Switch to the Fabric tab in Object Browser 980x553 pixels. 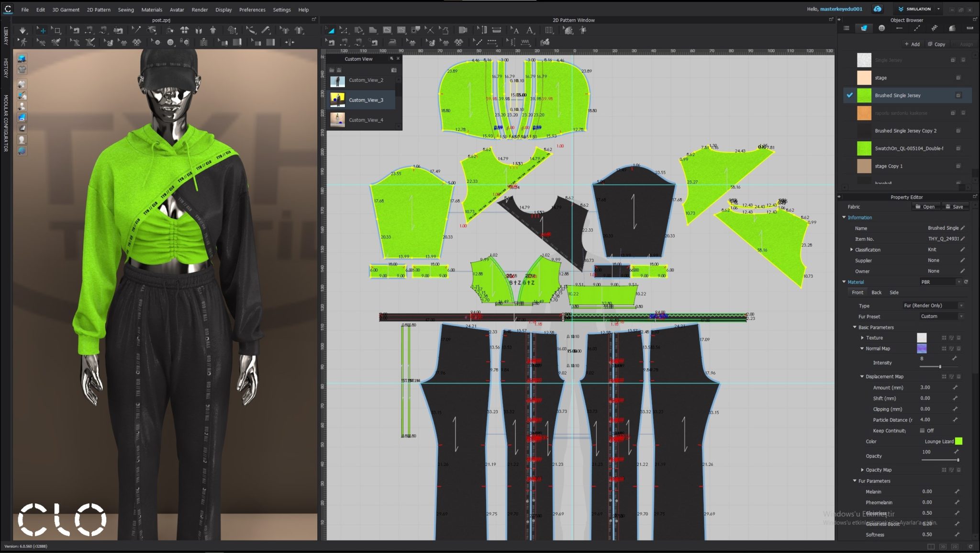pos(864,28)
